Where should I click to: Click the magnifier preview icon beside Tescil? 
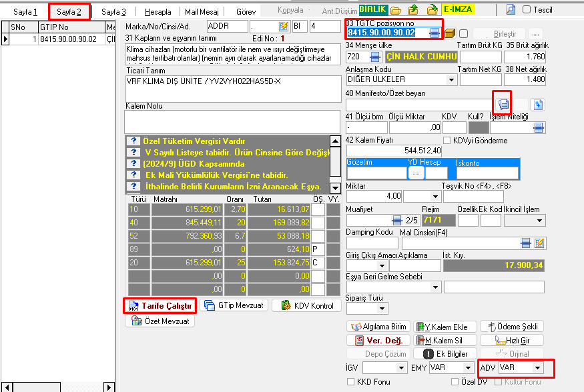click(x=511, y=10)
